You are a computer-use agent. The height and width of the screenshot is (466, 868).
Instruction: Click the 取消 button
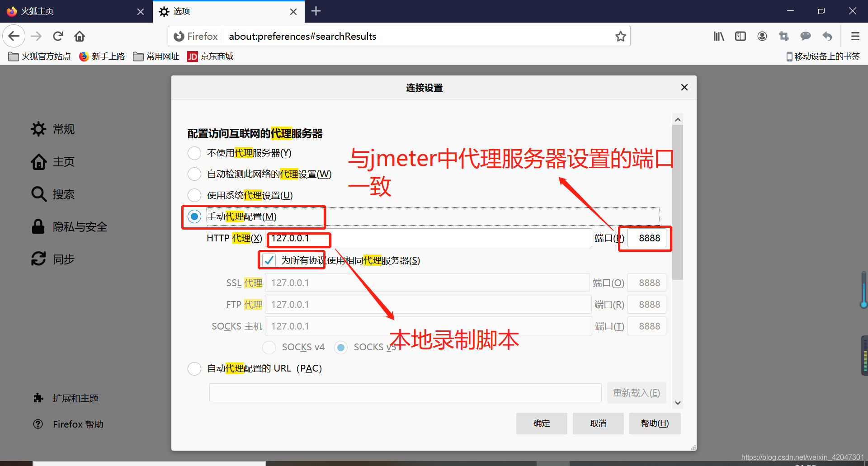coord(598,424)
